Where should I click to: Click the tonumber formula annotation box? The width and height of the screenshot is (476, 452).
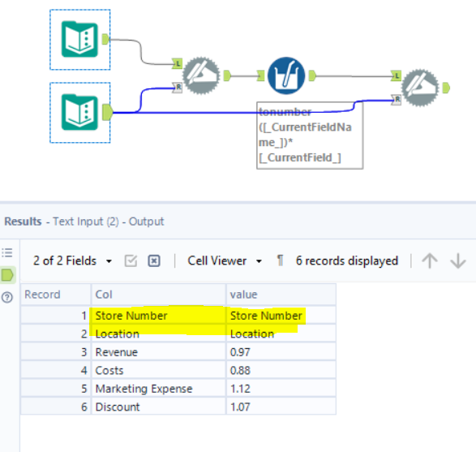tap(310, 136)
